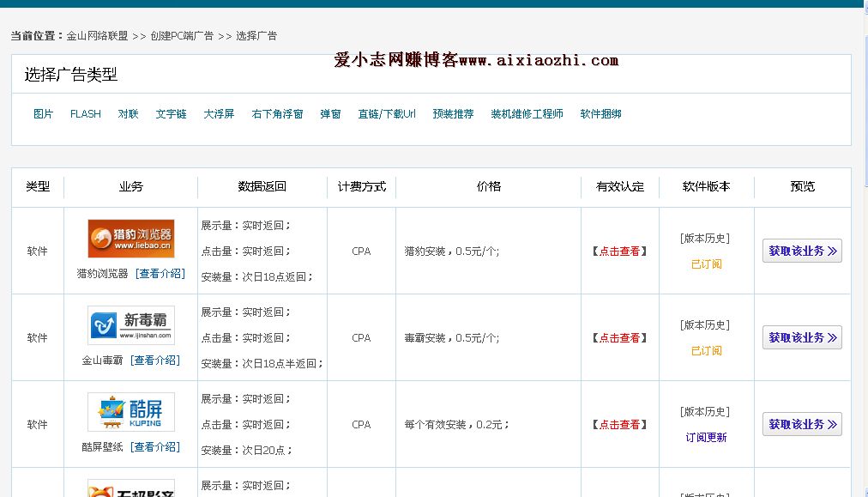Open 查看介绍 link for 猎豹浏览器
Image resolution: width=868 pixels, height=497 pixels.
[160, 273]
